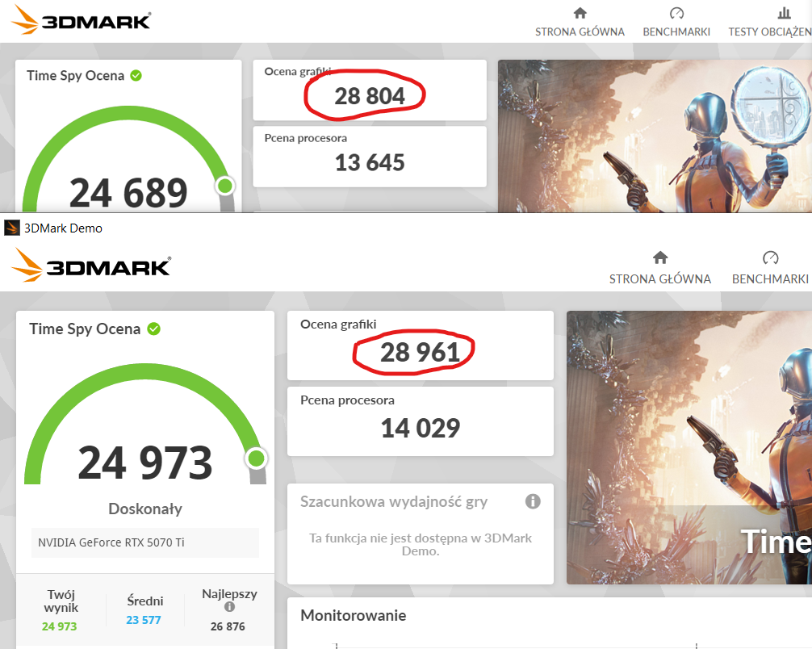Select TESTY OBCIĄŻEŃ menu item
Screen dimensions: 812x649
[770, 31]
